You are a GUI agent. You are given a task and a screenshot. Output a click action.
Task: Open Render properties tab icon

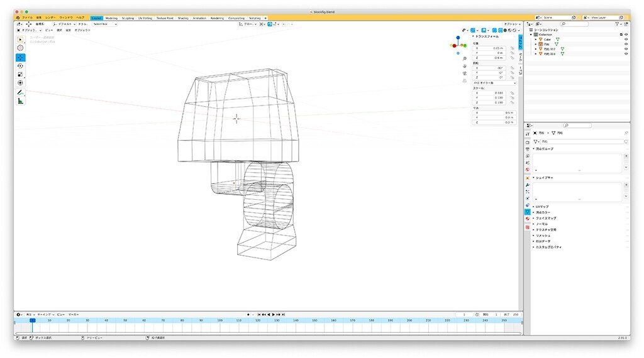click(528, 143)
